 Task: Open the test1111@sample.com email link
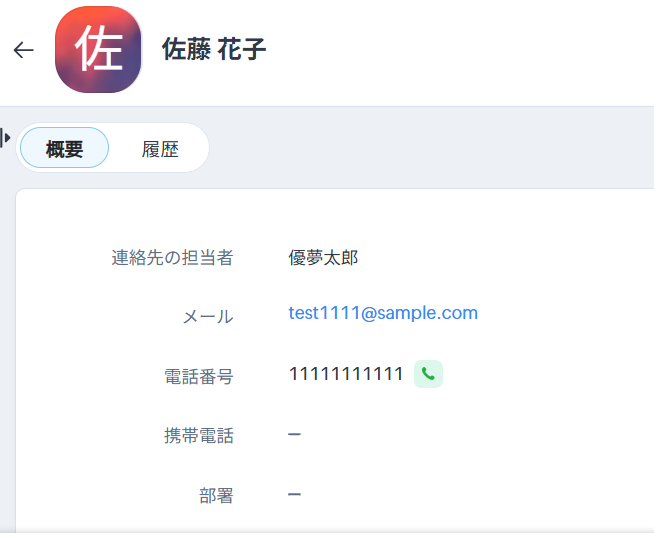coord(383,313)
